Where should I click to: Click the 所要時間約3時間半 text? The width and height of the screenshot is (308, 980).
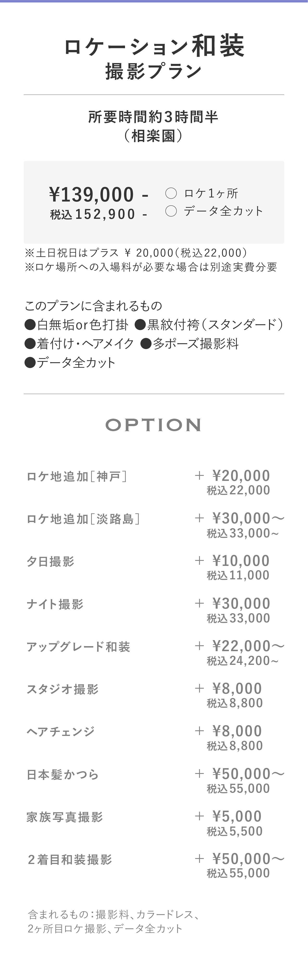[153, 117]
